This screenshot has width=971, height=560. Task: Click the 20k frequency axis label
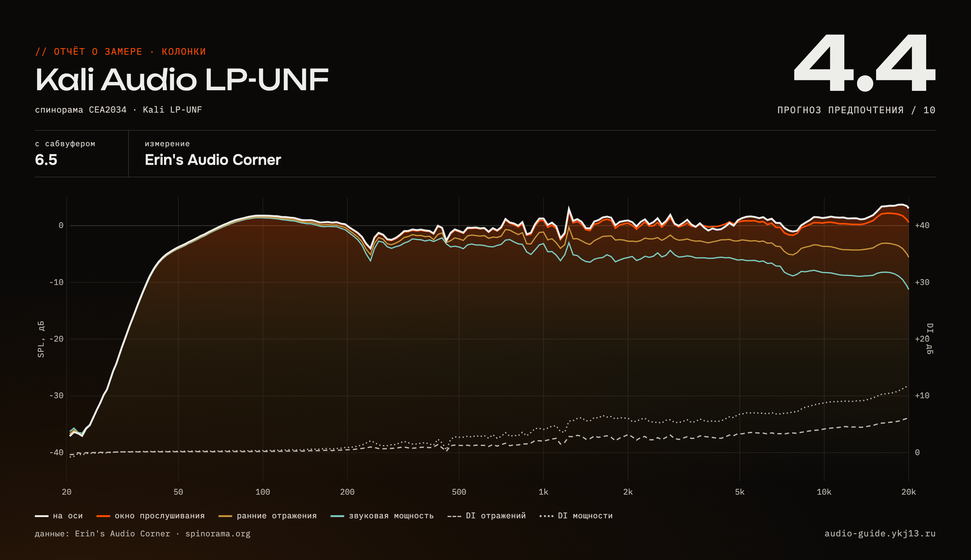pos(909,492)
